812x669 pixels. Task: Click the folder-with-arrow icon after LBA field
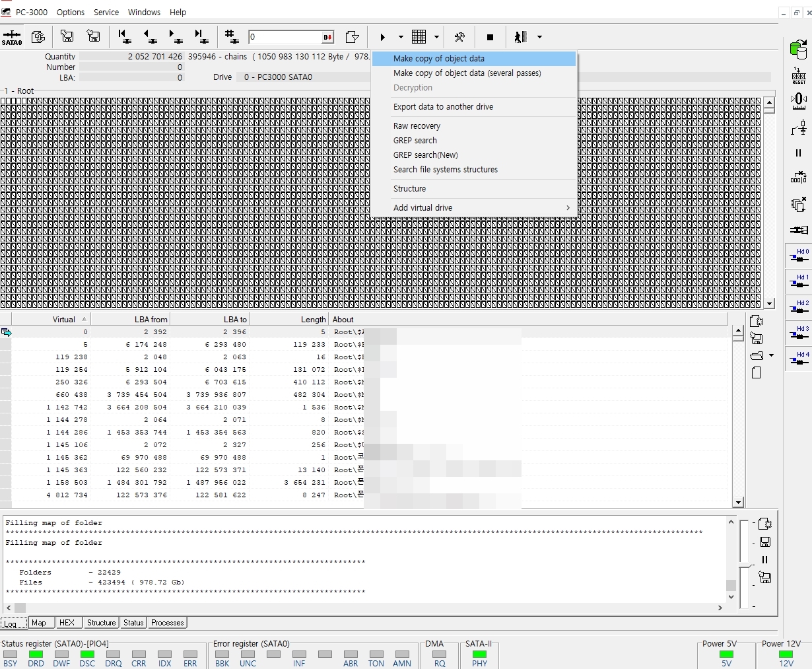tap(353, 37)
